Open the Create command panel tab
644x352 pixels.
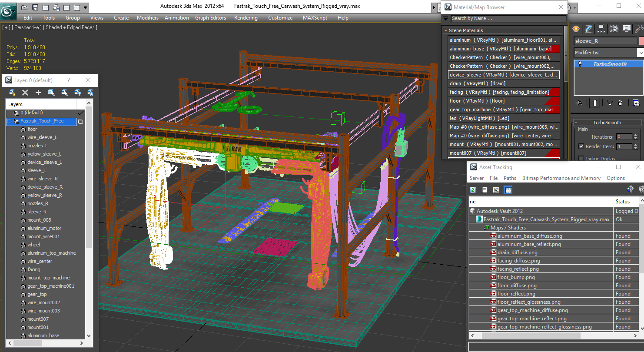[x=576, y=29]
